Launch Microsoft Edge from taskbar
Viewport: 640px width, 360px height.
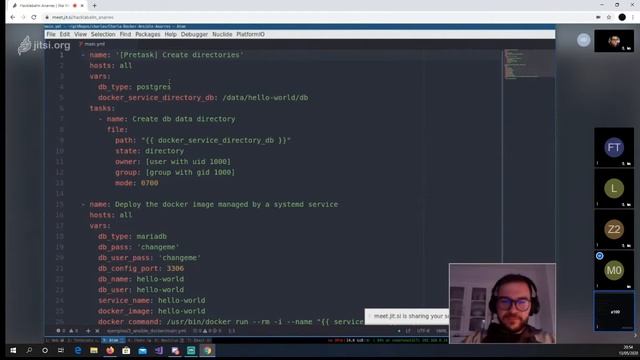point(78,350)
